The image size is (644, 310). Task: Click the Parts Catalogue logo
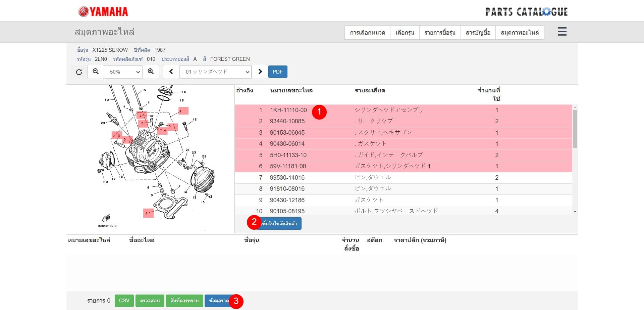click(x=526, y=12)
